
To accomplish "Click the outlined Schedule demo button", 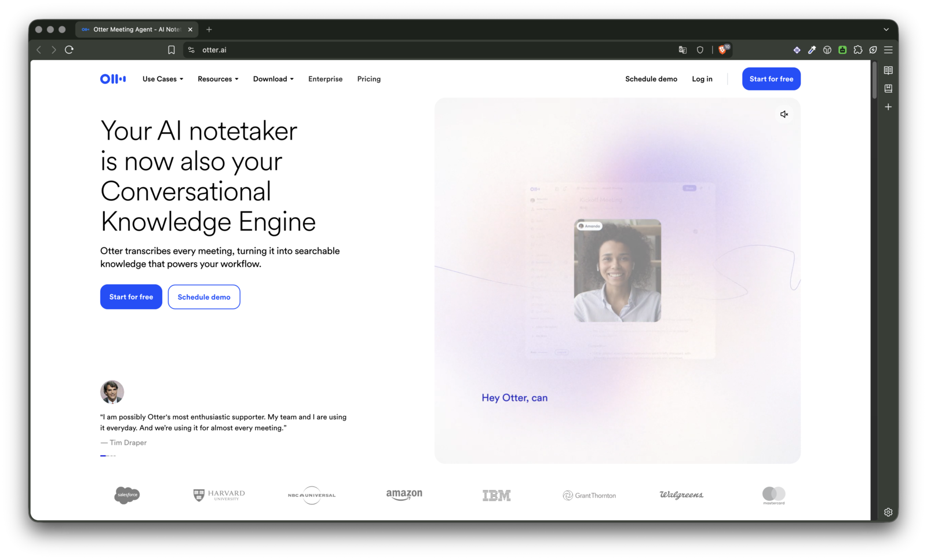I will (204, 297).
